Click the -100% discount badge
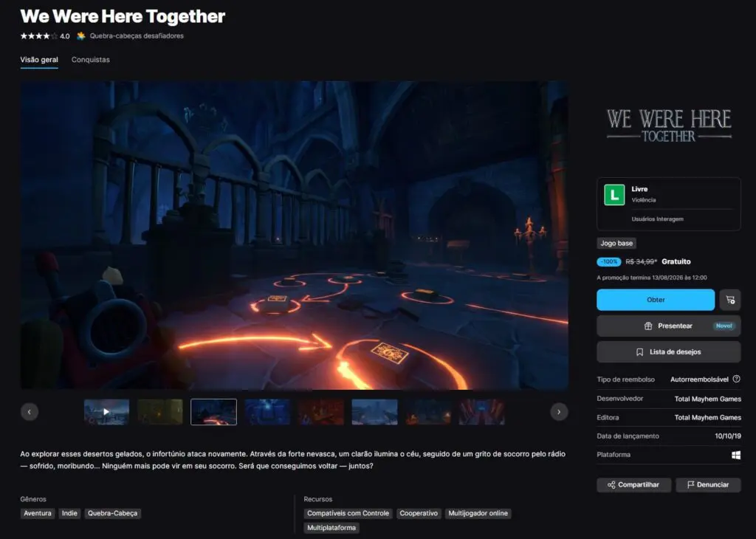 pos(609,262)
